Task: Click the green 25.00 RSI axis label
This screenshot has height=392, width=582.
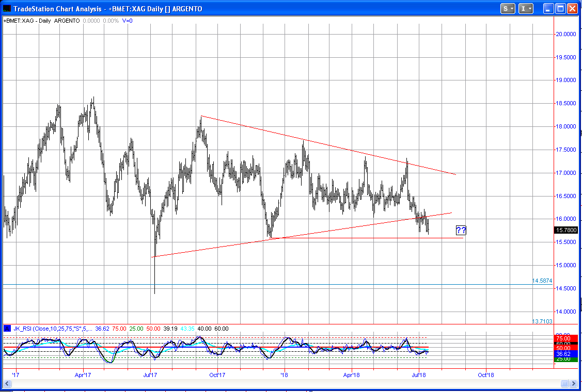Action: (565, 360)
